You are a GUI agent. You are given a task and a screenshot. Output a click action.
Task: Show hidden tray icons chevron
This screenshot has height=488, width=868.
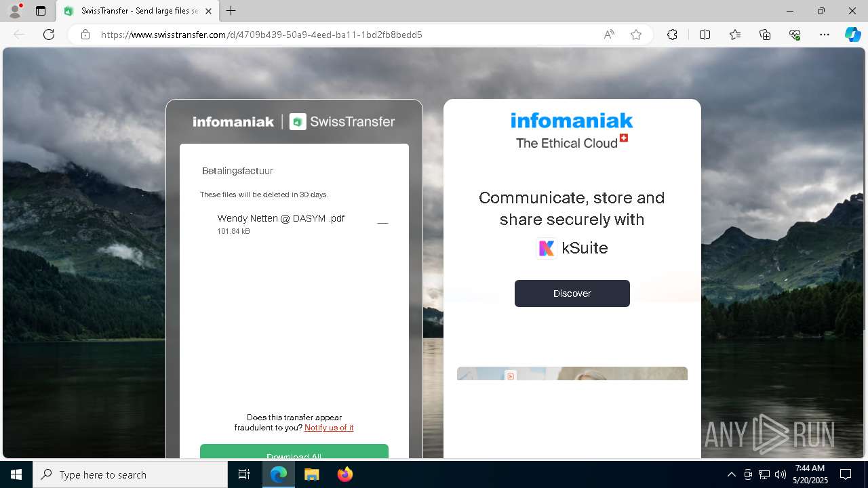tap(731, 474)
